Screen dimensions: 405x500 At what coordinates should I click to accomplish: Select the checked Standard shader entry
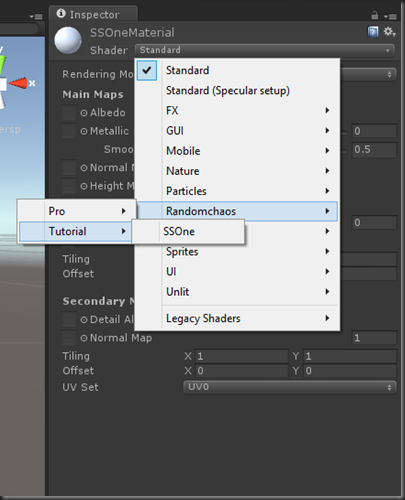coord(237,71)
